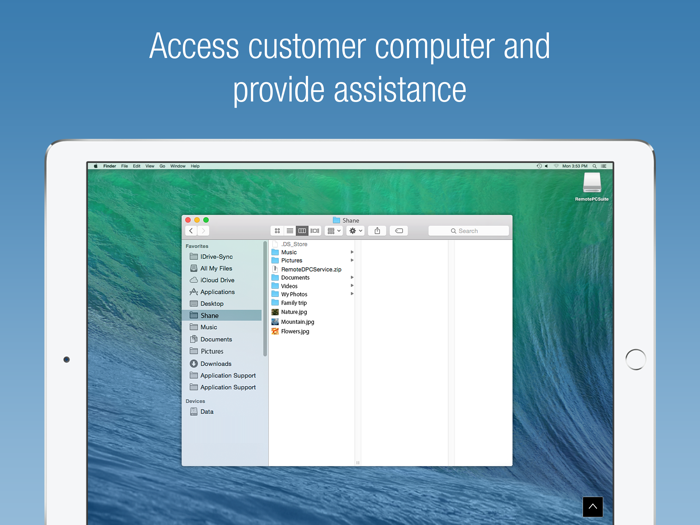Switch Finder to column view
This screenshot has width=700, height=525.
[302, 231]
